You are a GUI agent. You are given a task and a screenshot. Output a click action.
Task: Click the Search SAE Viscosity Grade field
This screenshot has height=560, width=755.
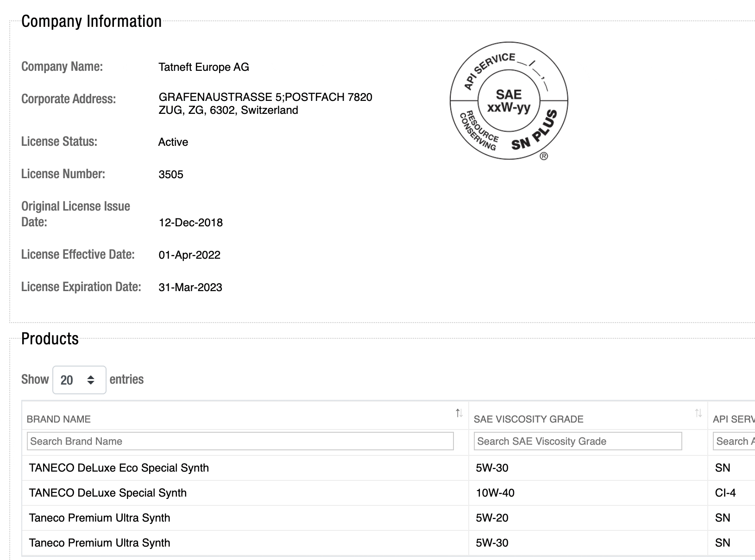tap(578, 441)
